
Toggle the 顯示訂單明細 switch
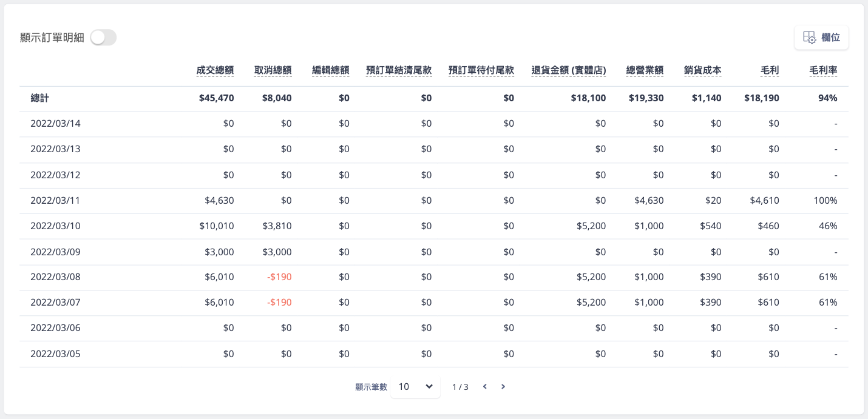point(103,38)
